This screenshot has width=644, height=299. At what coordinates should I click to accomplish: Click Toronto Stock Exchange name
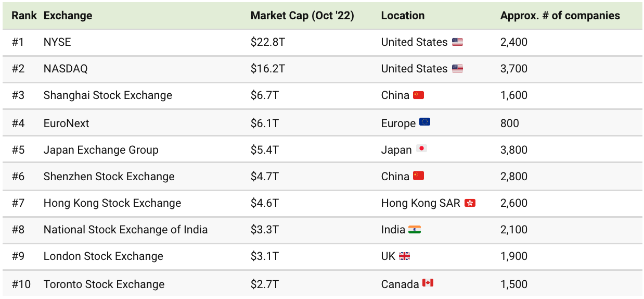coord(104,284)
